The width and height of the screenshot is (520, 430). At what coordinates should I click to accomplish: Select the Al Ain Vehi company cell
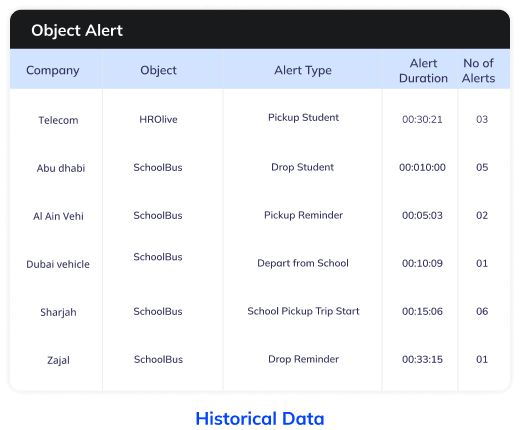point(58,216)
